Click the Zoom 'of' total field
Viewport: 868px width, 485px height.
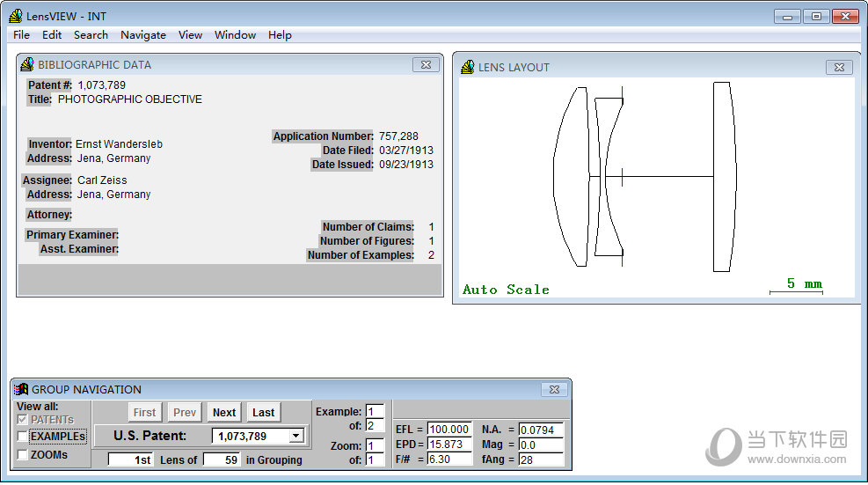(x=375, y=459)
